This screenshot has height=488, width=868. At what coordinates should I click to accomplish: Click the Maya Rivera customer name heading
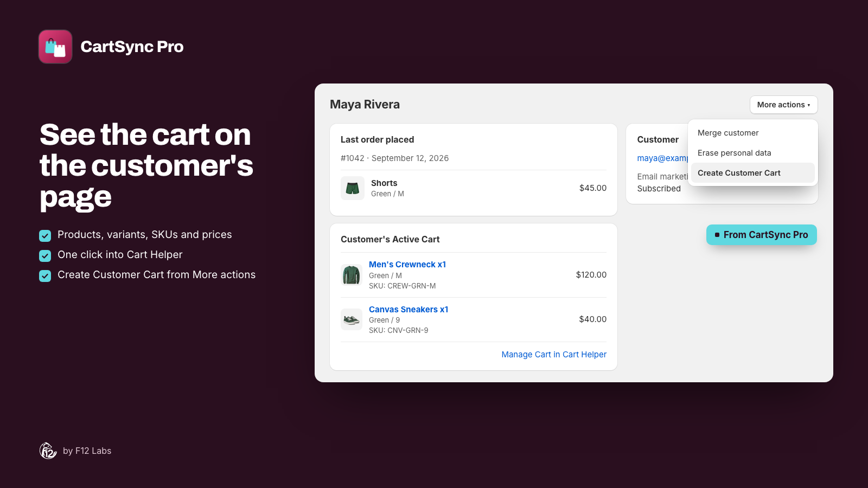[365, 105]
